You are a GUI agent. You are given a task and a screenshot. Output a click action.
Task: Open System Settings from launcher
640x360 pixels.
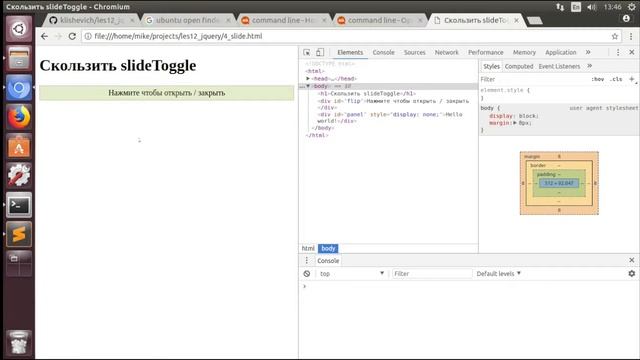point(19,176)
